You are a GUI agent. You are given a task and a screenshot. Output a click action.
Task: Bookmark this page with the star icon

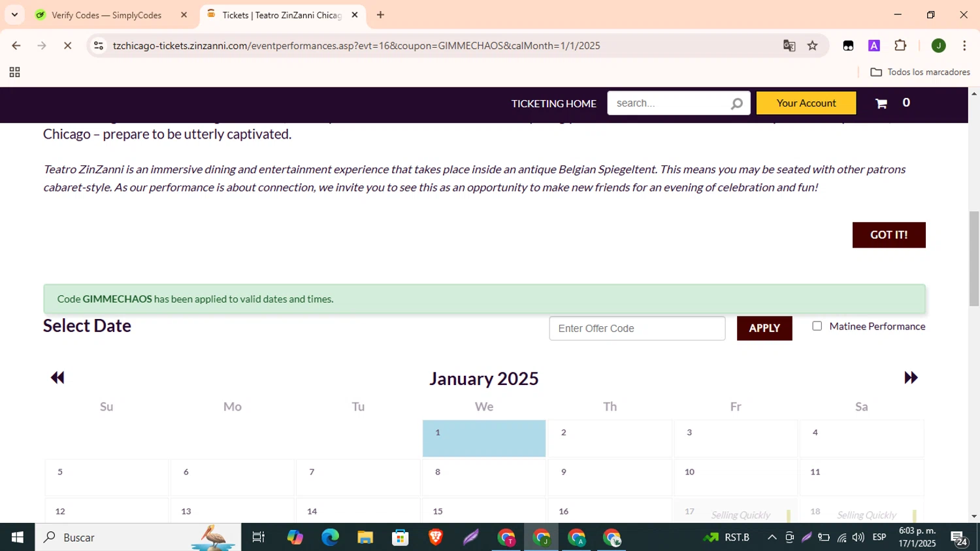point(813,46)
